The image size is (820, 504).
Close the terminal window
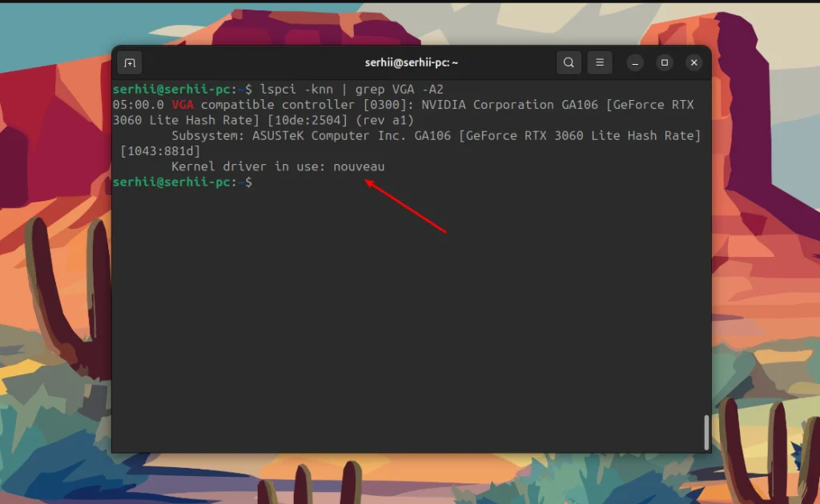click(x=694, y=62)
